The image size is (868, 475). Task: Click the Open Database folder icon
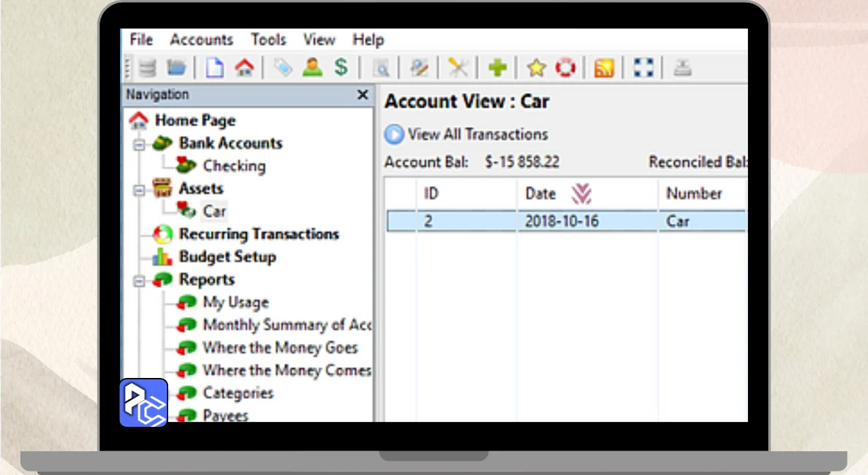(176, 68)
